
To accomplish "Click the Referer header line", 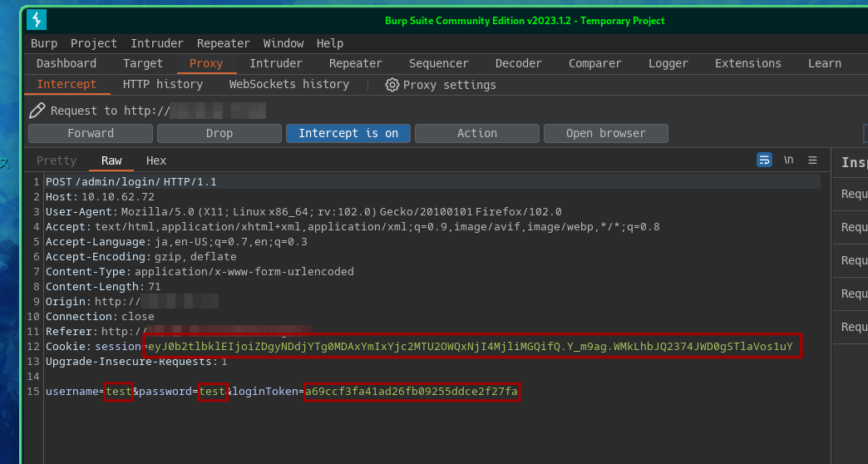I will (178, 331).
